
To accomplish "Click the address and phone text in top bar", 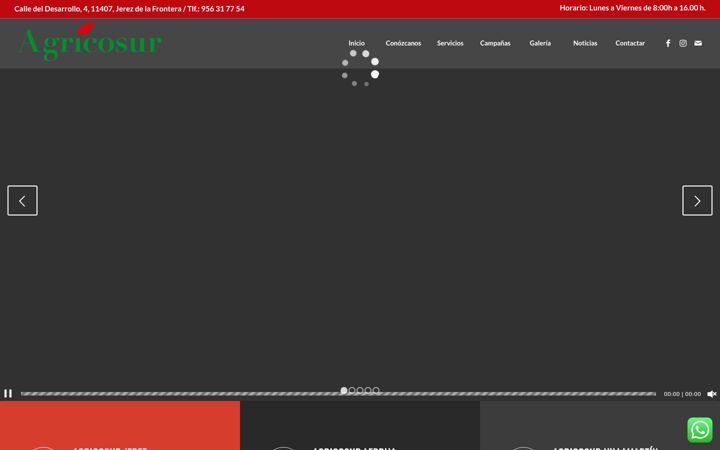I will pyautogui.click(x=129, y=9).
